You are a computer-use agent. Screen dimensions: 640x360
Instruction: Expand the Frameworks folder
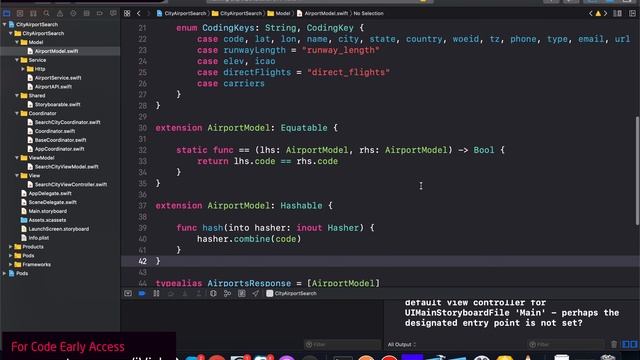click(x=11, y=264)
